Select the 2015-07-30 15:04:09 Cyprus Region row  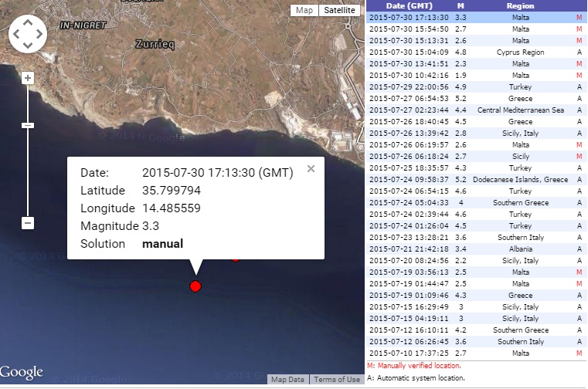tap(474, 52)
